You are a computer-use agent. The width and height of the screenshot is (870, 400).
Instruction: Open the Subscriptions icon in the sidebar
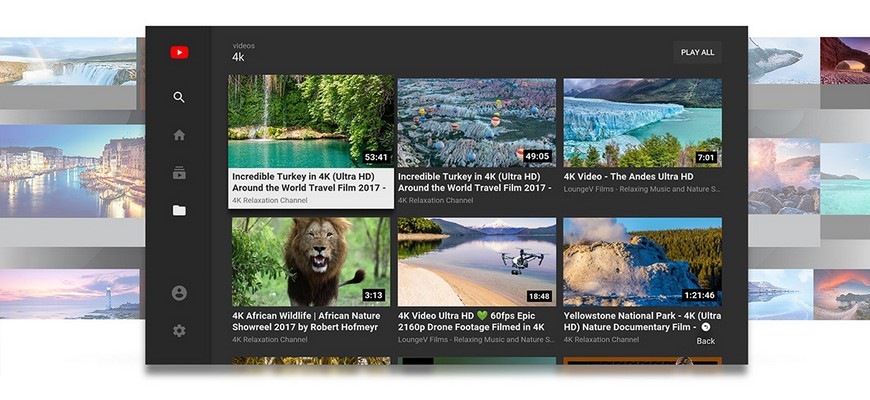pos(179,173)
